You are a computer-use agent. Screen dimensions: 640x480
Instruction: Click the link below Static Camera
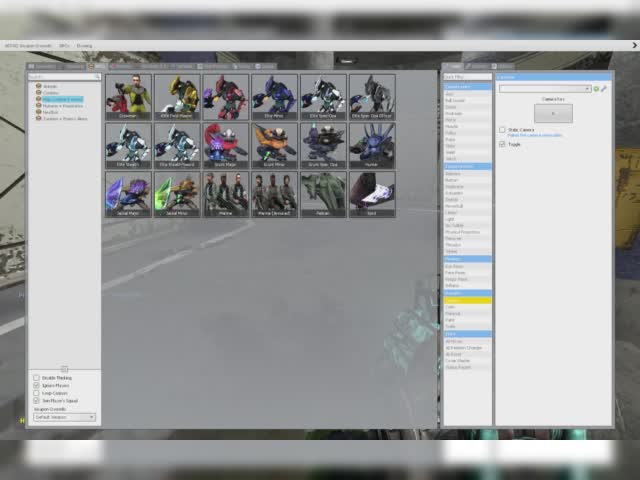coord(535,135)
